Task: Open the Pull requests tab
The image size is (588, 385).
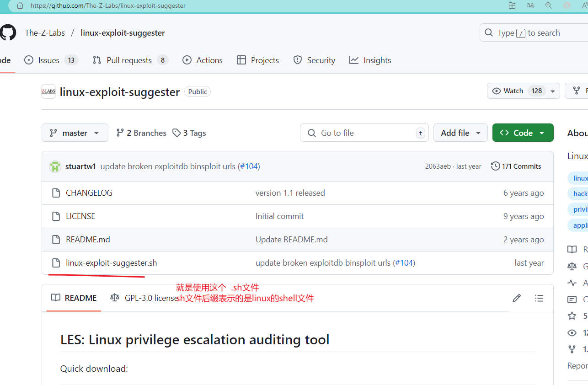Action: (130, 60)
